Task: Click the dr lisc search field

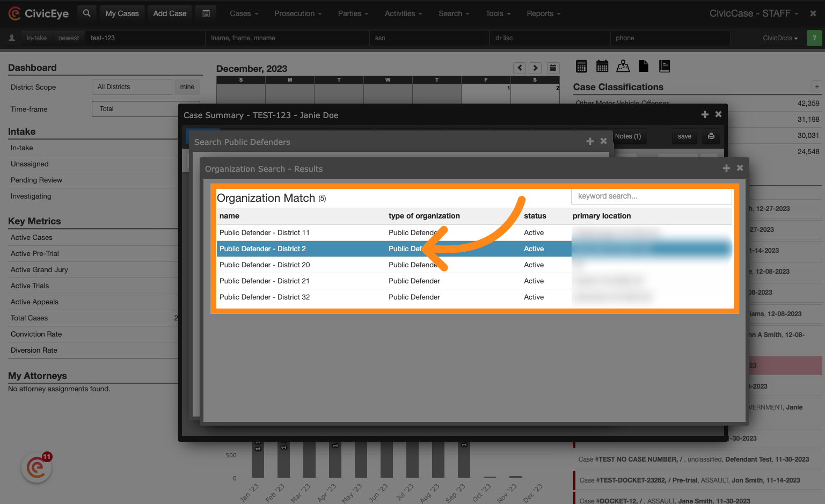Action: [x=550, y=38]
